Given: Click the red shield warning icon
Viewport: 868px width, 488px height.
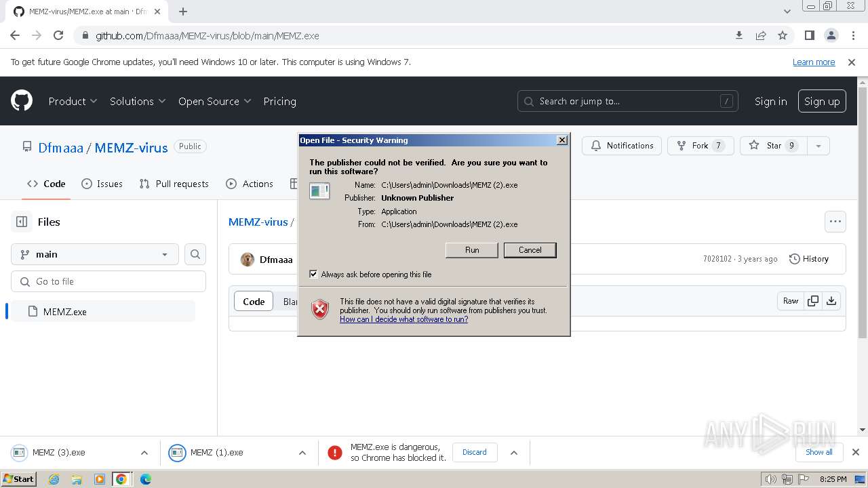Looking at the screenshot, I should point(320,310).
